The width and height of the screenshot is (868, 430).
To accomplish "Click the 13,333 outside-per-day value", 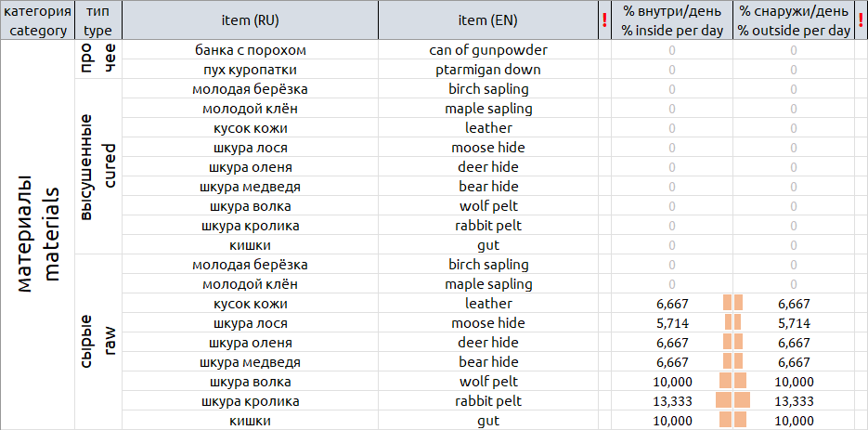I will pos(794,401).
